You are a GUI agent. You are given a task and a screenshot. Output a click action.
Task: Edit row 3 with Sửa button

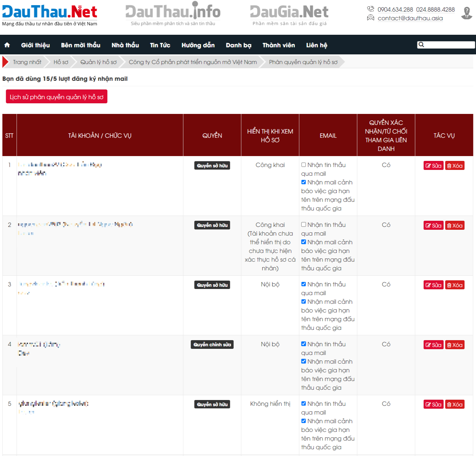pyautogui.click(x=433, y=285)
